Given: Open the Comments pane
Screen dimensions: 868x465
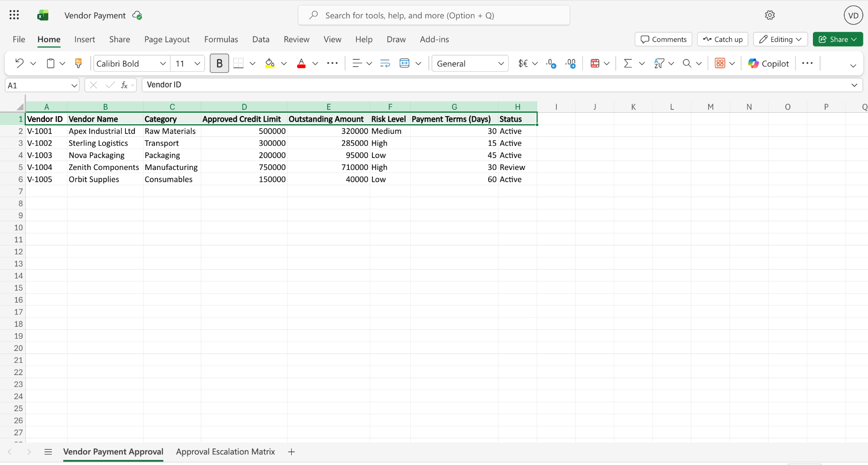Looking at the screenshot, I should pos(663,39).
